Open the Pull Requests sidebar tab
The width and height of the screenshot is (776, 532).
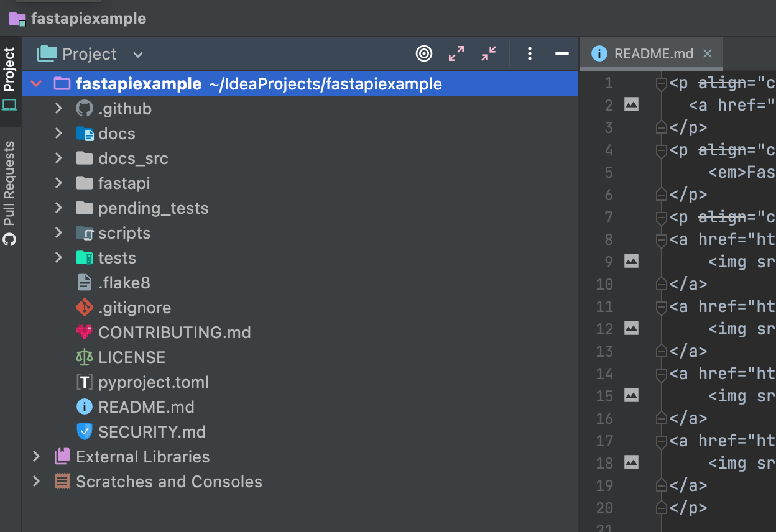(9, 193)
